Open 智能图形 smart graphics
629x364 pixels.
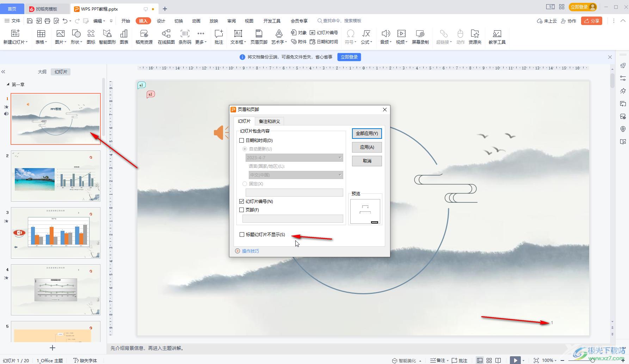(107, 37)
